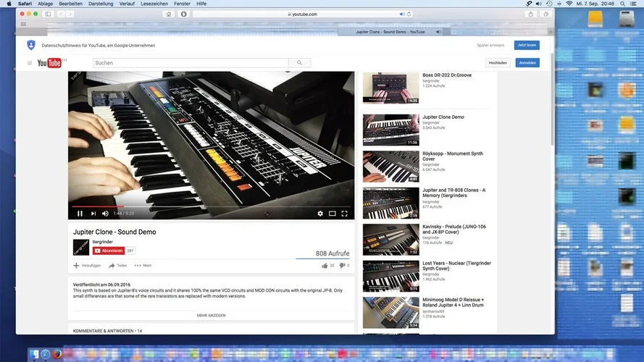Reload the page

tap(409, 14)
